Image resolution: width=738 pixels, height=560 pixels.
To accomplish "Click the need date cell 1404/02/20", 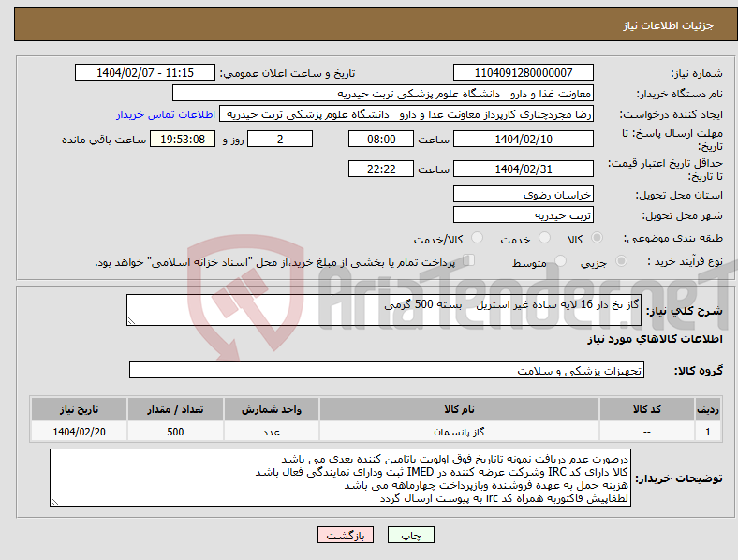I will (79, 432).
